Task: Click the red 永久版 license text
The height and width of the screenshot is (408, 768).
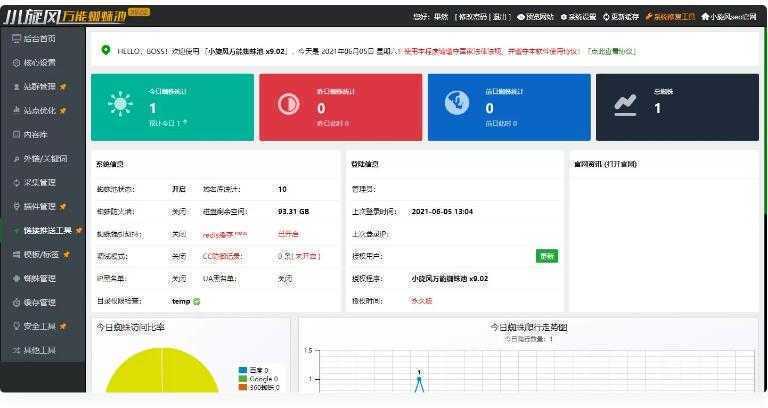Action: 420,301
